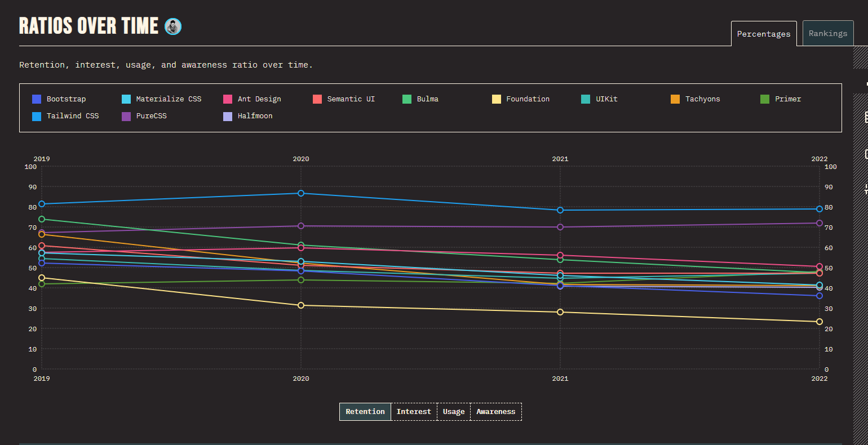Select the Awareness metric button
This screenshot has height=445, width=868.
point(496,412)
